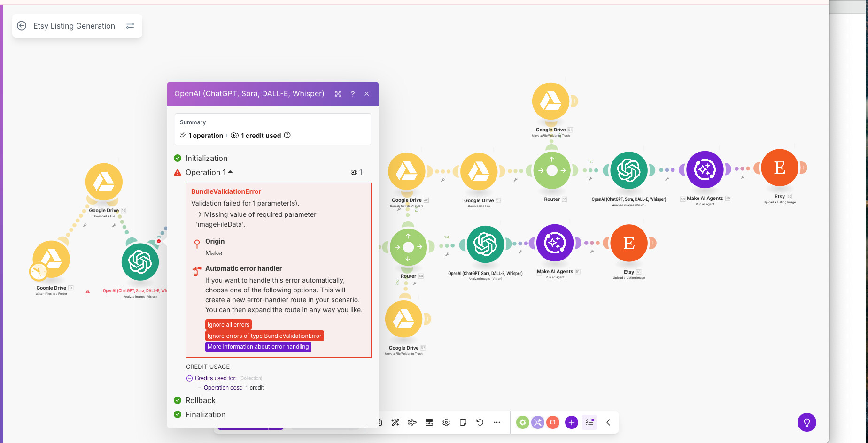Open the Etsy Upload a Listing Image module numbered 52
Viewport: 868px width, 443px height.
click(x=780, y=168)
